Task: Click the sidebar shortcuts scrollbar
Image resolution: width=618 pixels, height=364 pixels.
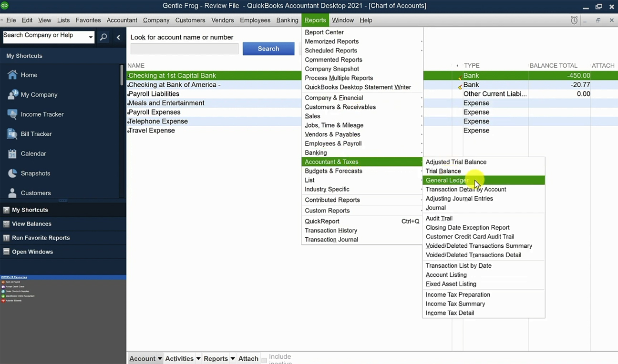Action: [x=122, y=75]
